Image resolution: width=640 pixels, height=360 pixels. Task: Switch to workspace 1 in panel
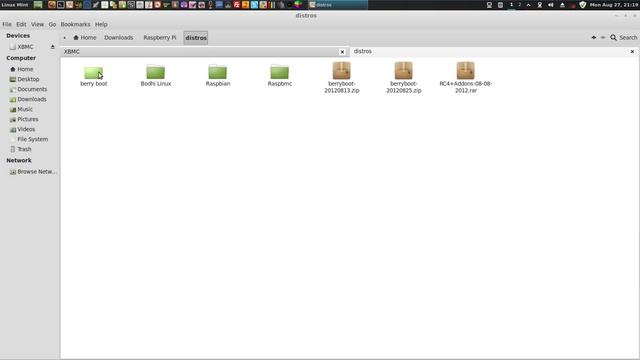coord(511,5)
